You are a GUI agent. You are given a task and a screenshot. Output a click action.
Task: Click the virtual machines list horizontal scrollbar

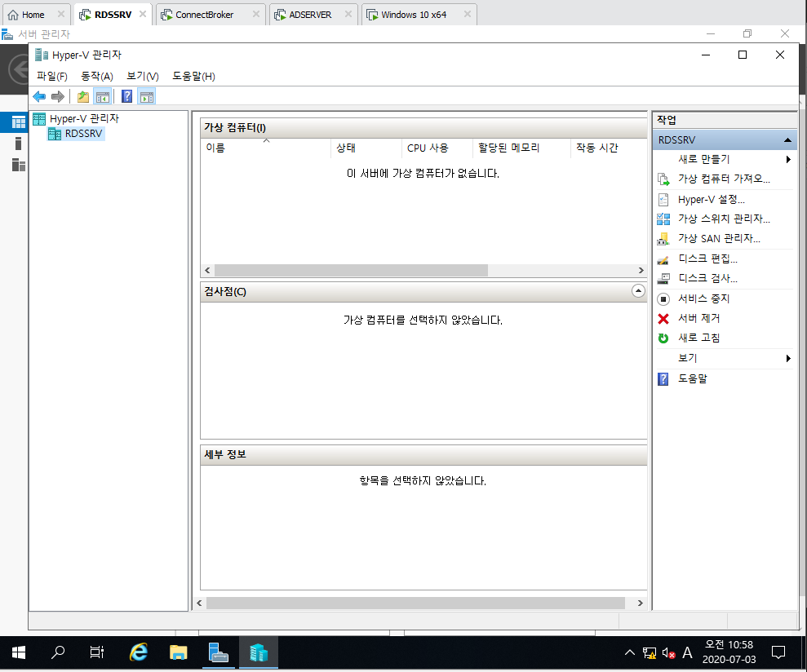click(351, 271)
